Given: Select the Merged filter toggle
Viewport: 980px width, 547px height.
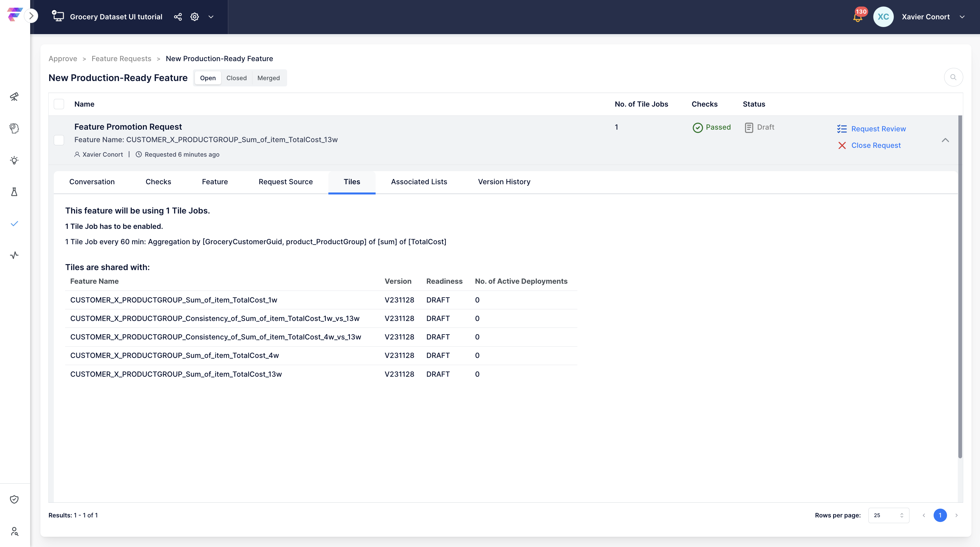Looking at the screenshot, I should [x=268, y=78].
